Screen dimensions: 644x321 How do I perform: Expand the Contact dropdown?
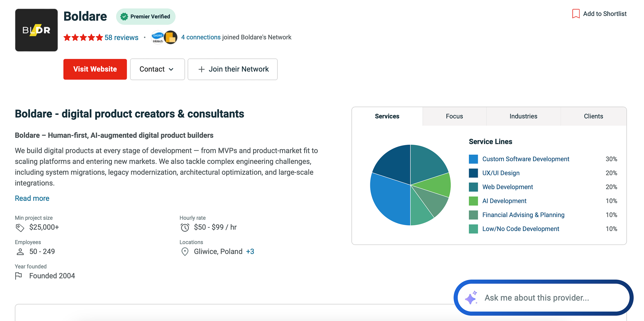tap(157, 69)
